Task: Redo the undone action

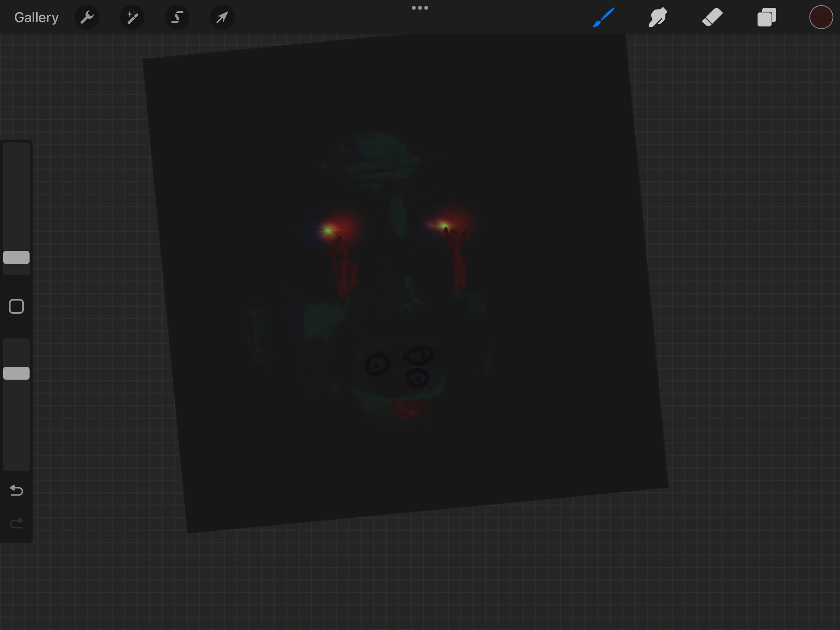Action: click(x=16, y=523)
